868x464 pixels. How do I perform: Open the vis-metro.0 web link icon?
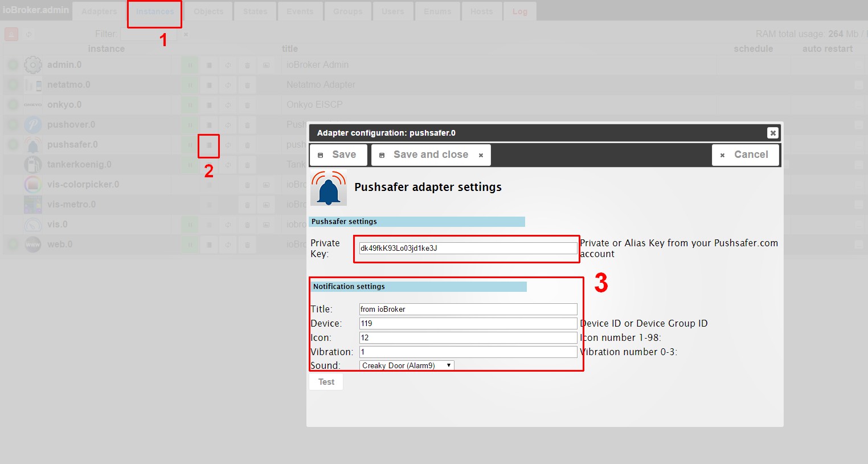pyautogui.click(x=266, y=205)
